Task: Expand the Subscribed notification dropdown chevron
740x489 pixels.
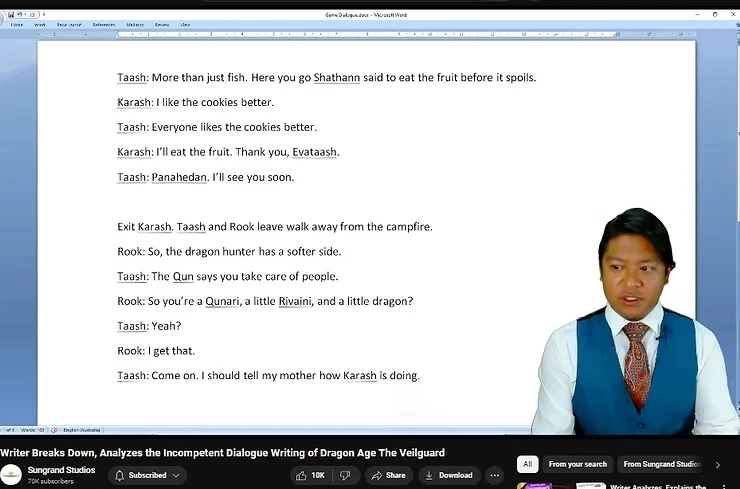Action: (176, 475)
